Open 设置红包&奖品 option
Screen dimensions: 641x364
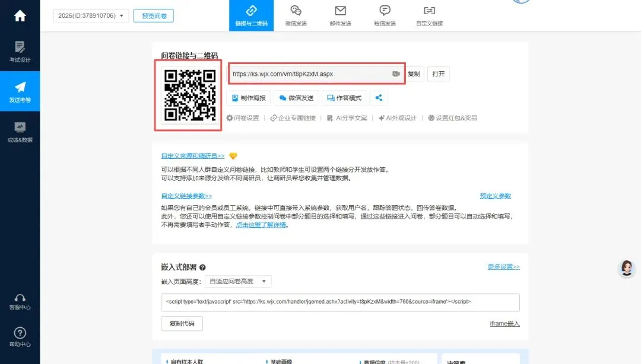(x=452, y=117)
